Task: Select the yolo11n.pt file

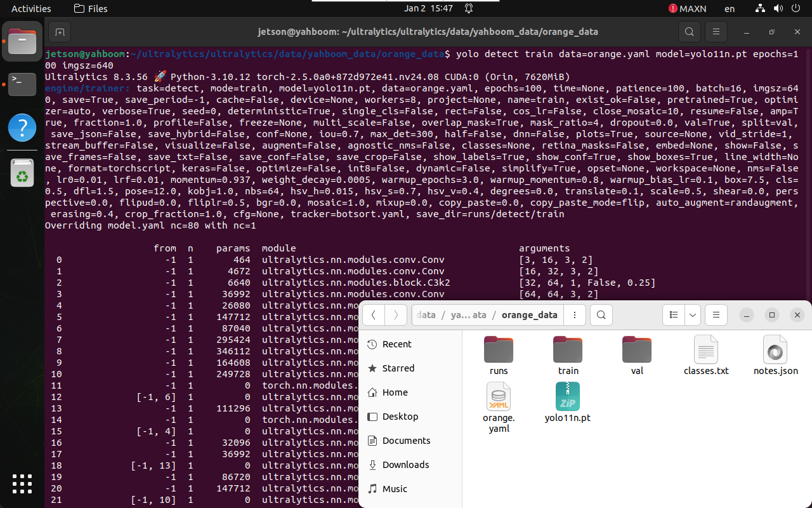Action: coord(567,403)
